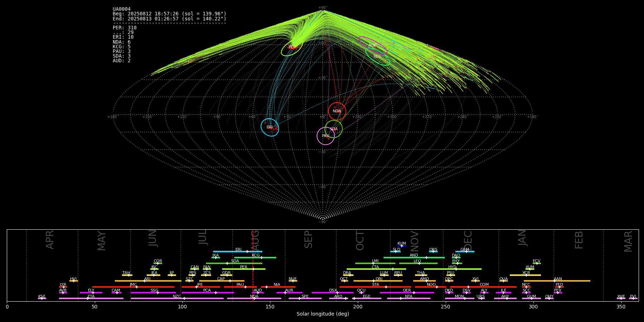The height and width of the screenshot is (322, 644).
Task: Click the DEC month label in the timeline
Action: pos(468,240)
